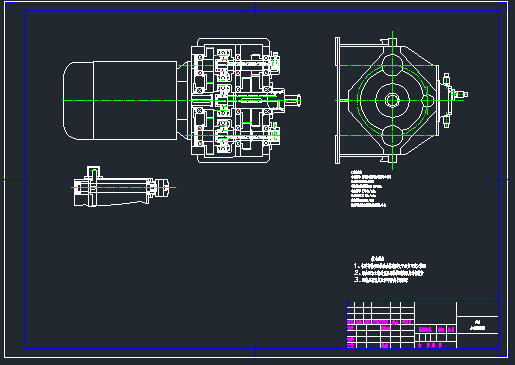Click the parameter text block under side view
Image resolution: width=515 pixels, height=365 pixels.
tap(371, 189)
